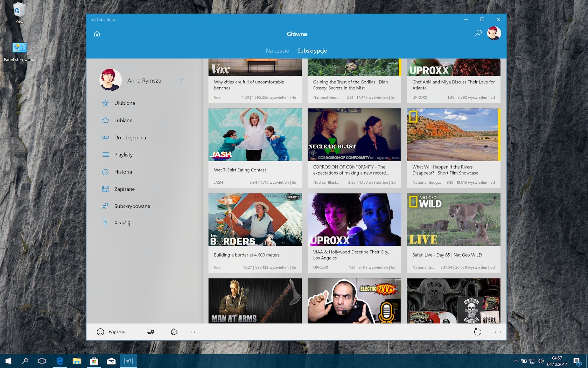This screenshot has width=588, height=368.
Task: Select the Subskrypcje tab
Action: pyautogui.click(x=312, y=50)
